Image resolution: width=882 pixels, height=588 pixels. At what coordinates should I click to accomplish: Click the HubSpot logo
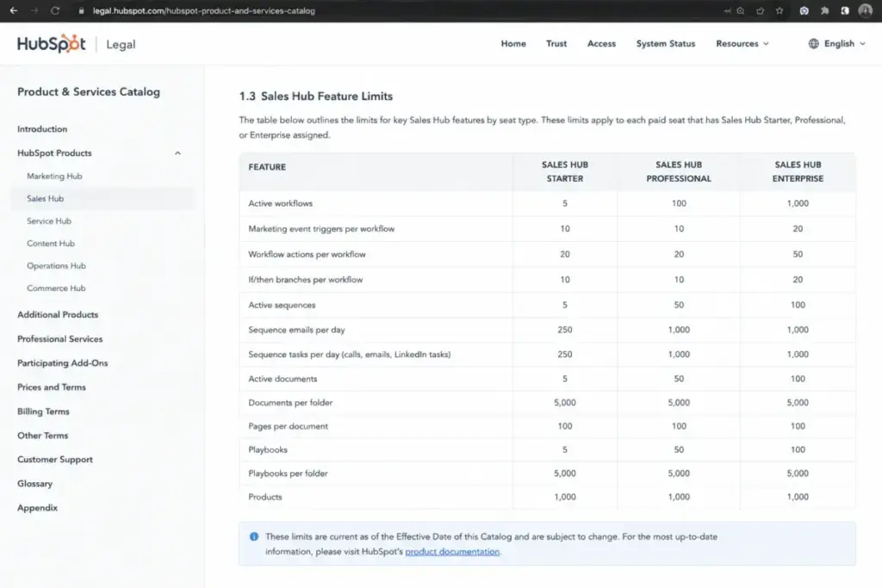pyautogui.click(x=51, y=44)
